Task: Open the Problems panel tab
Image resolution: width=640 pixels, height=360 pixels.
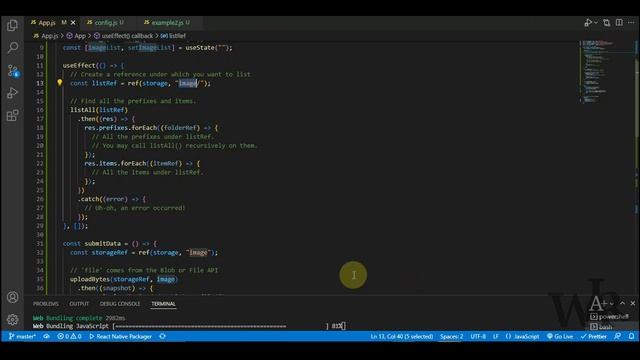Action: 46,304
